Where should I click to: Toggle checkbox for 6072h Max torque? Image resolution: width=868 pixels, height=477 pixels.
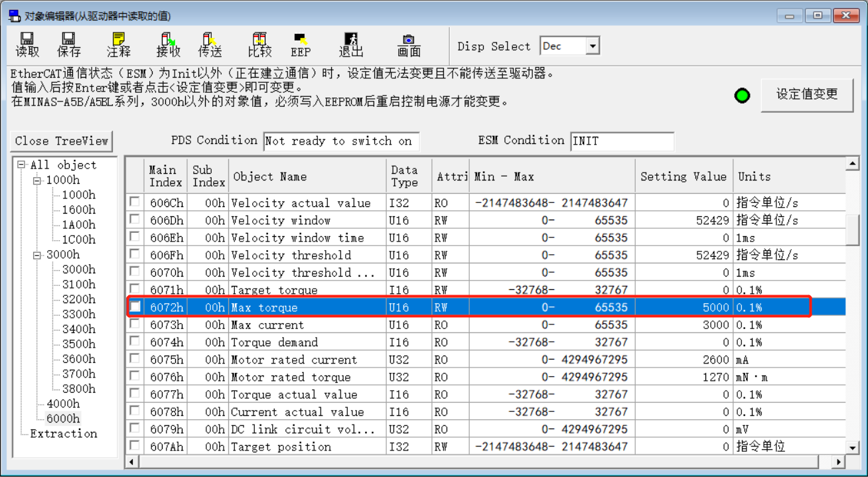pyautogui.click(x=135, y=307)
